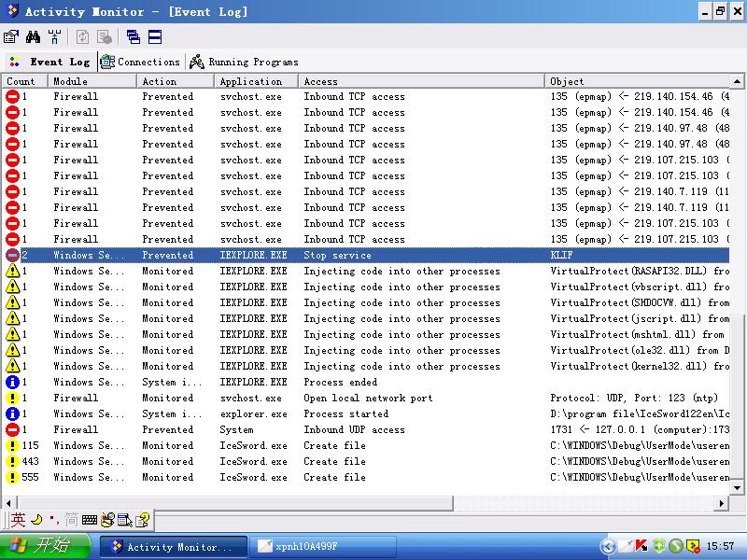Switch to Activity Monitor taskbar button
Image resolution: width=747 pixels, height=560 pixels.
pos(174,547)
